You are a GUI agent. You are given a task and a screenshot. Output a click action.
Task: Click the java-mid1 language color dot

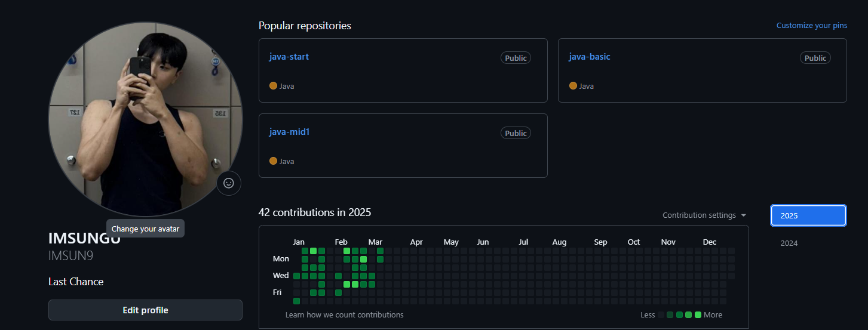[x=273, y=161]
